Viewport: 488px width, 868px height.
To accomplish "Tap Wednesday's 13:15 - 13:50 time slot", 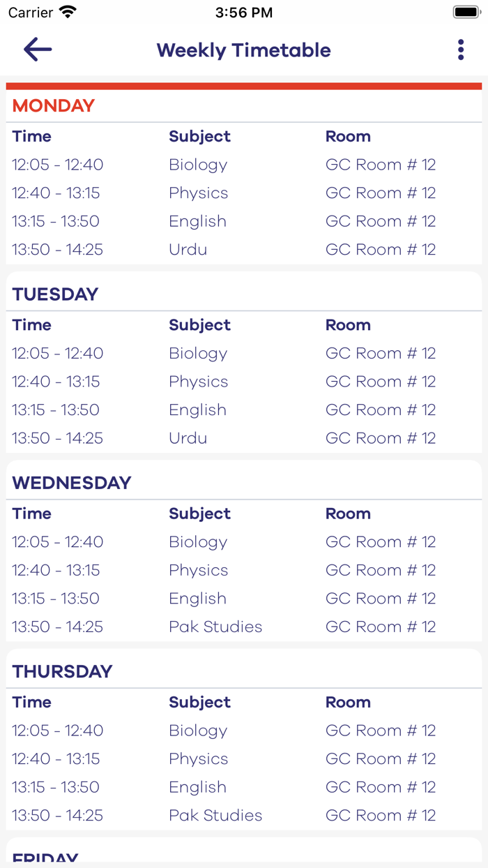I will click(56, 598).
